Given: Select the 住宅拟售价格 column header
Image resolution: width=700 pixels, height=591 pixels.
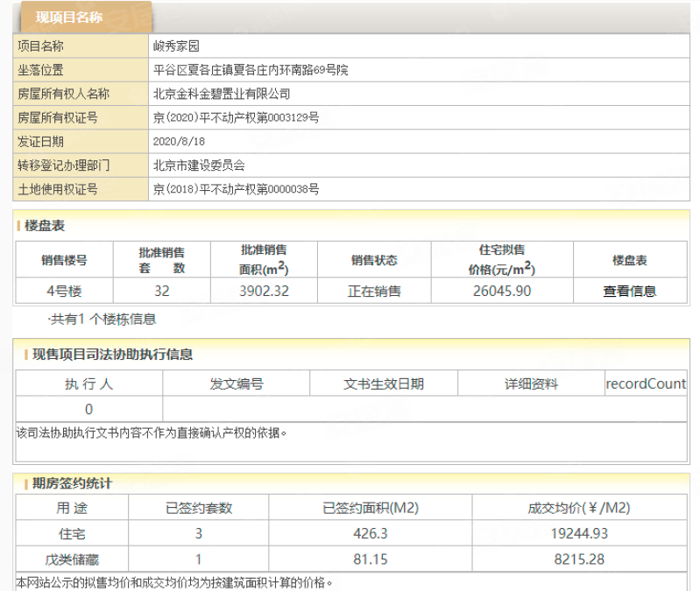Looking at the screenshot, I should [x=502, y=260].
